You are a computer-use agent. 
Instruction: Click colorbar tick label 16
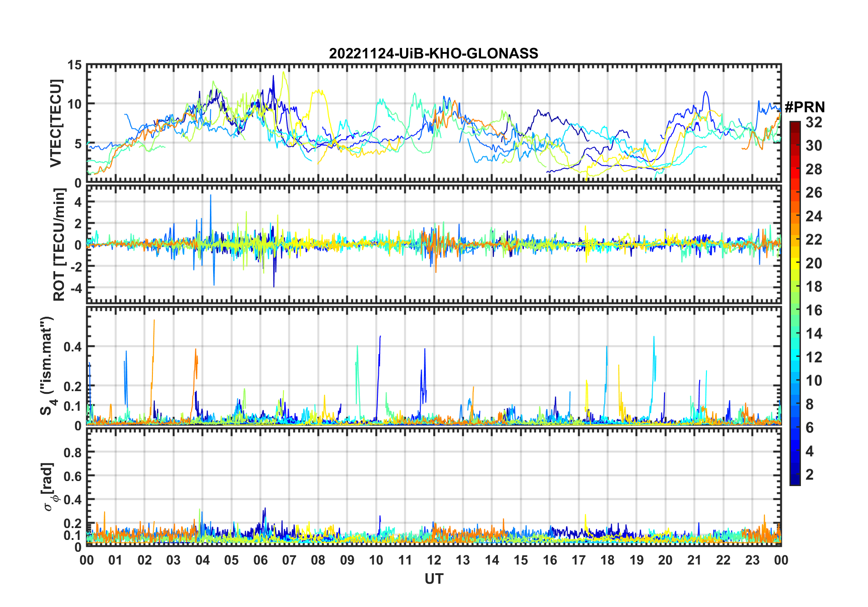coord(814,310)
